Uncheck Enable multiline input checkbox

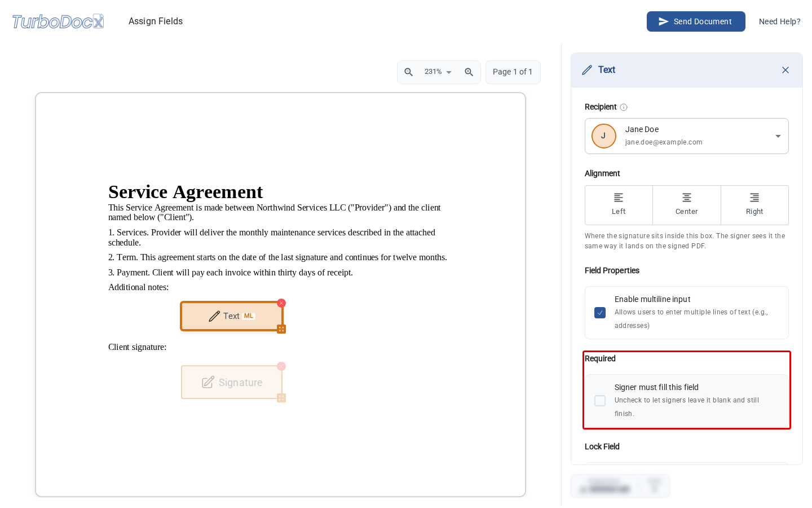[x=600, y=313]
